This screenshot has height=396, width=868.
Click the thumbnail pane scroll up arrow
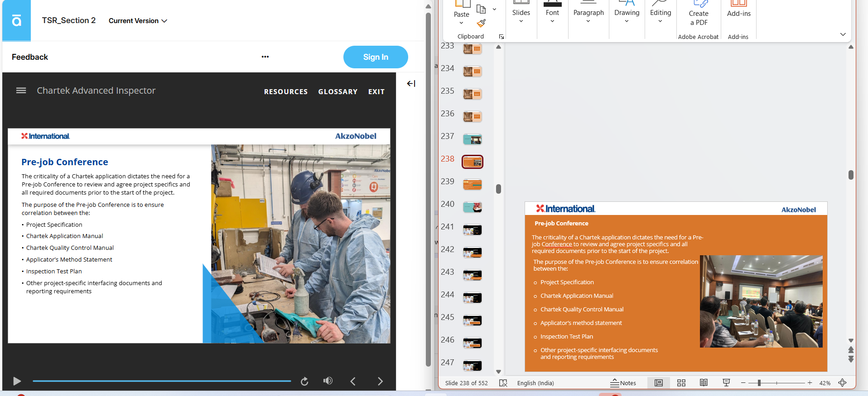tap(498, 47)
